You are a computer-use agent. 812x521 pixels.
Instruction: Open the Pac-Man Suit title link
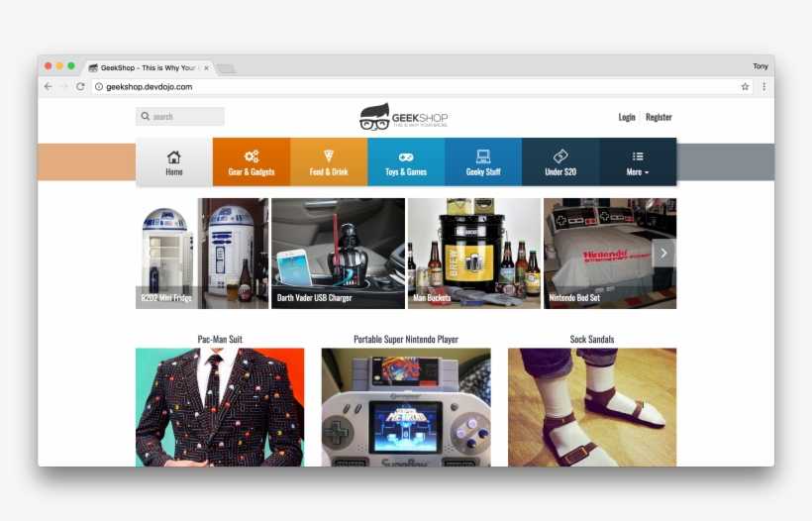click(x=220, y=339)
